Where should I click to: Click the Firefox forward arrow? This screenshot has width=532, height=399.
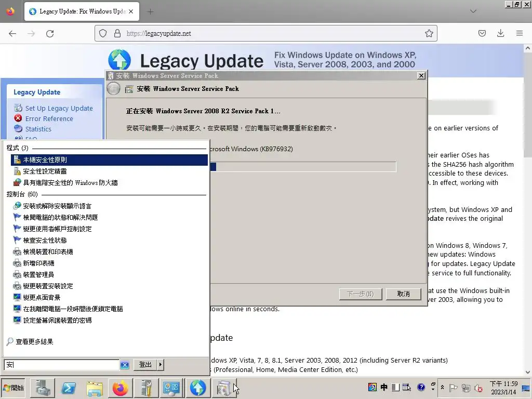[31, 34]
